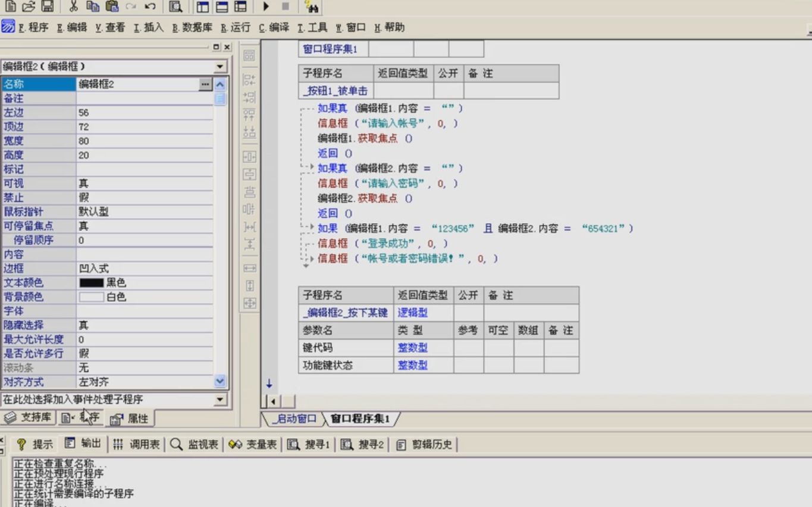Click the 逻辑型 return type cell
The height and width of the screenshot is (507, 812).
[424, 313]
